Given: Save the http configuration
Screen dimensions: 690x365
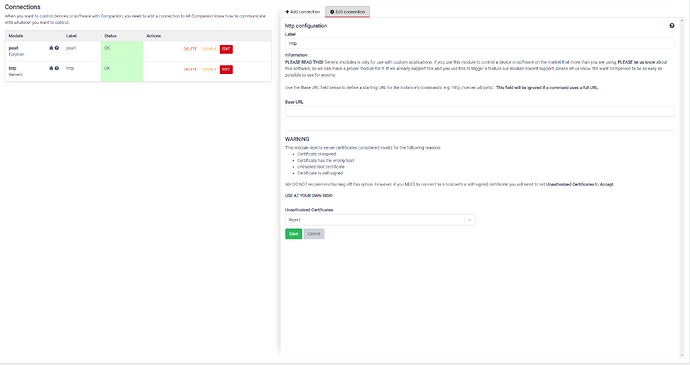Looking at the screenshot, I should tap(294, 234).
